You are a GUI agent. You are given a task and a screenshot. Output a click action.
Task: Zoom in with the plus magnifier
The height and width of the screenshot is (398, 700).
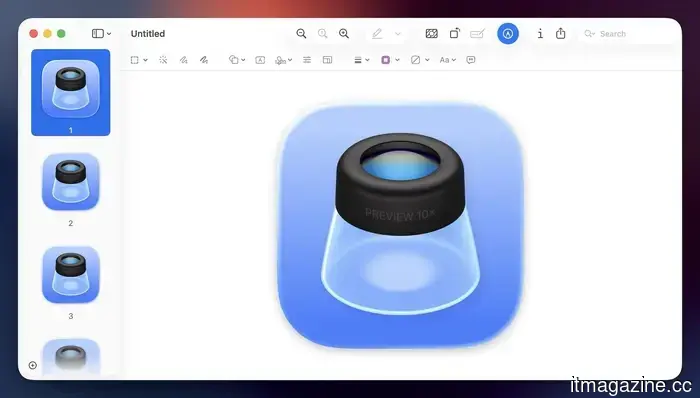(344, 33)
